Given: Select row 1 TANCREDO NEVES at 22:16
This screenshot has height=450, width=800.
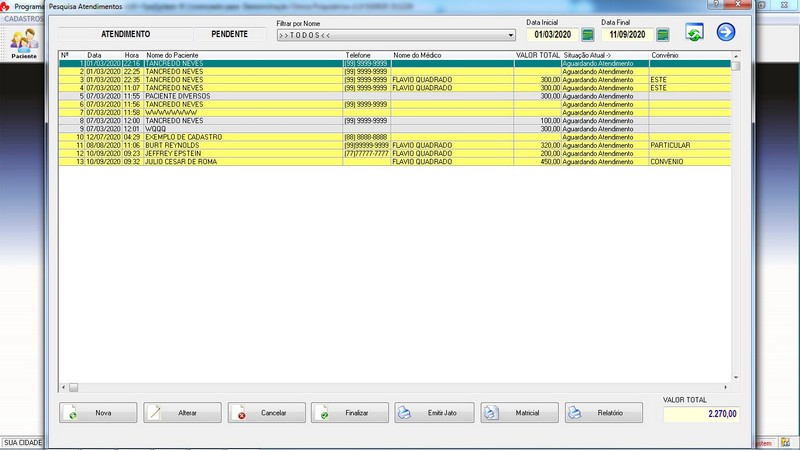Looking at the screenshot, I should 395,64.
